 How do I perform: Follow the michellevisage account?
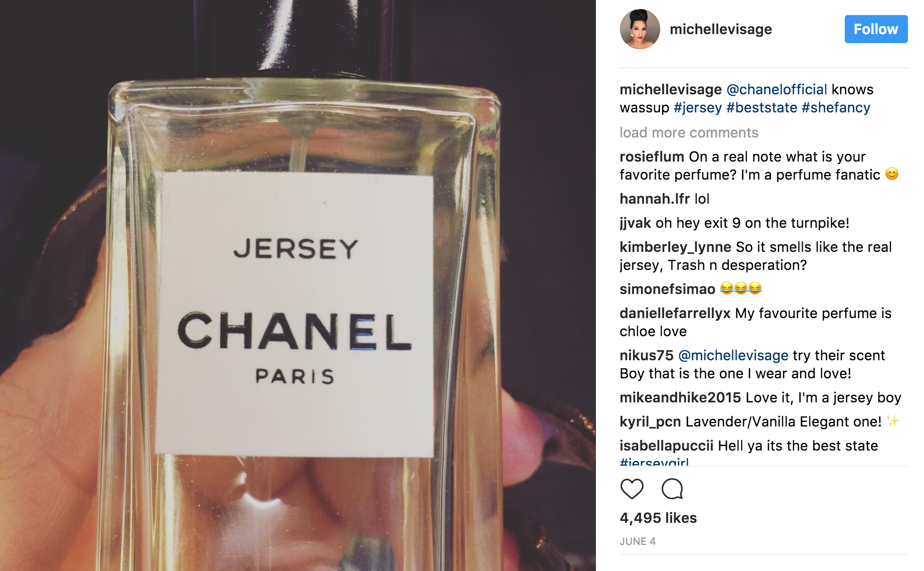[876, 29]
